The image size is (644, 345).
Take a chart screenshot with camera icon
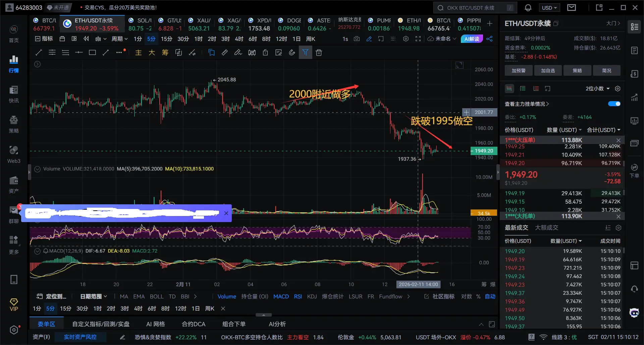click(x=357, y=39)
